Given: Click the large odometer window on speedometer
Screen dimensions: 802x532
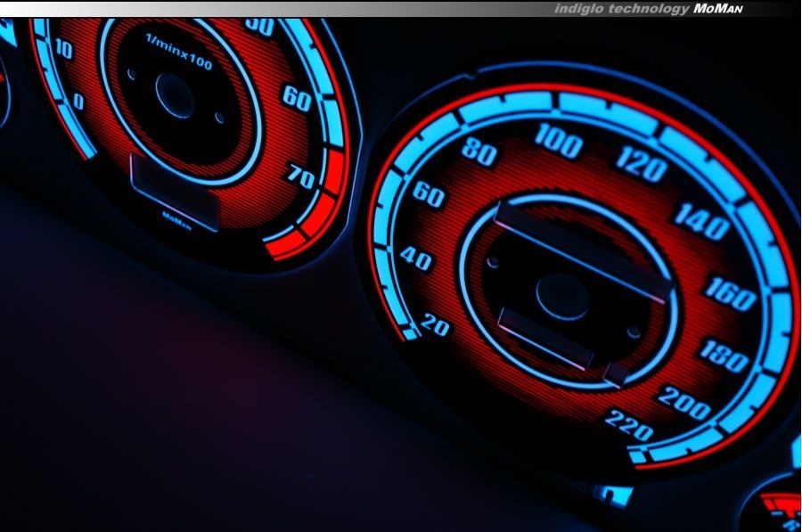Looking at the screenshot, I should tap(583, 252).
